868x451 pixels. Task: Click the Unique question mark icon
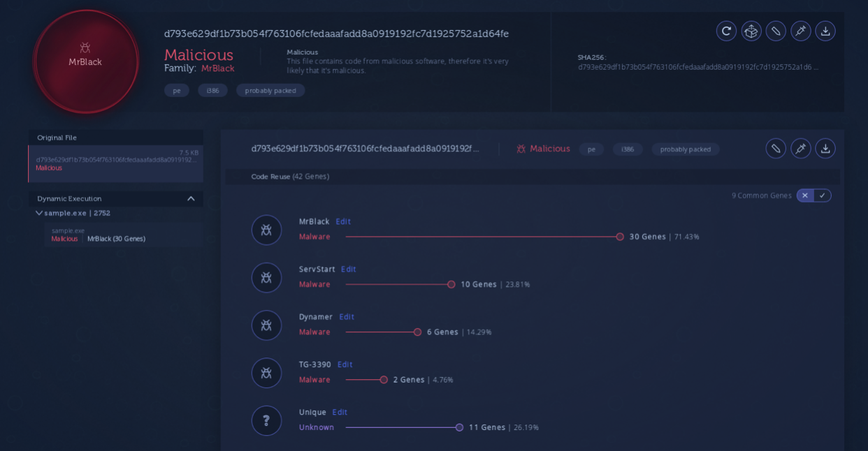point(266,420)
